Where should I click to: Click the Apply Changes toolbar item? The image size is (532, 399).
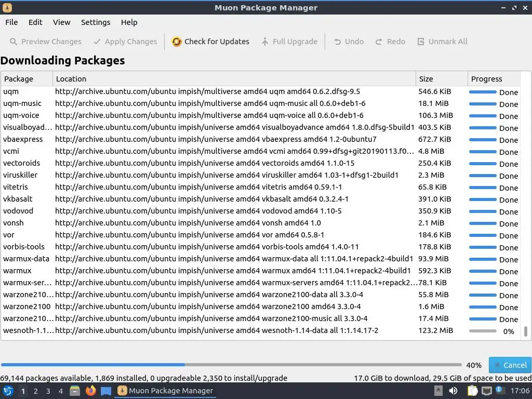click(x=126, y=42)
